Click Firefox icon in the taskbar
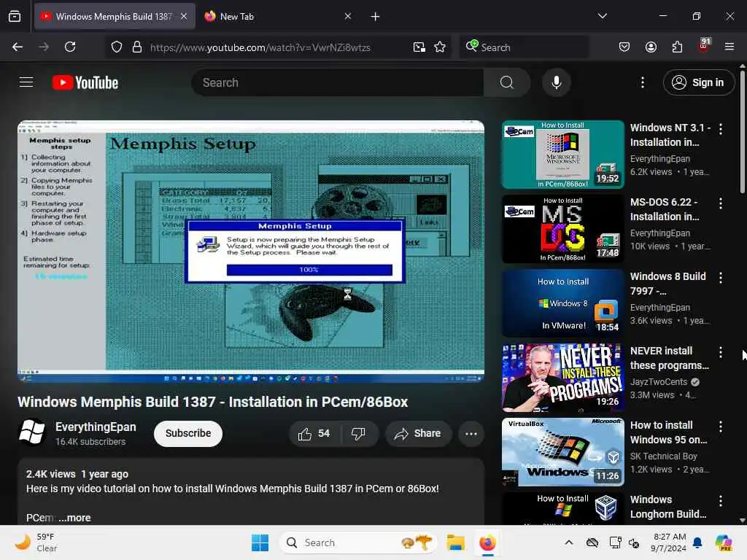 click(x=487, y=542)
